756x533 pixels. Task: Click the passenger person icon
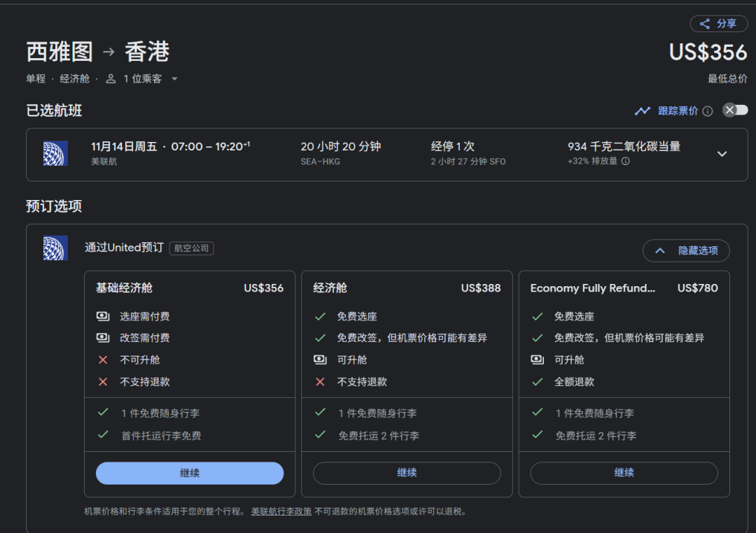coord(111,79)
